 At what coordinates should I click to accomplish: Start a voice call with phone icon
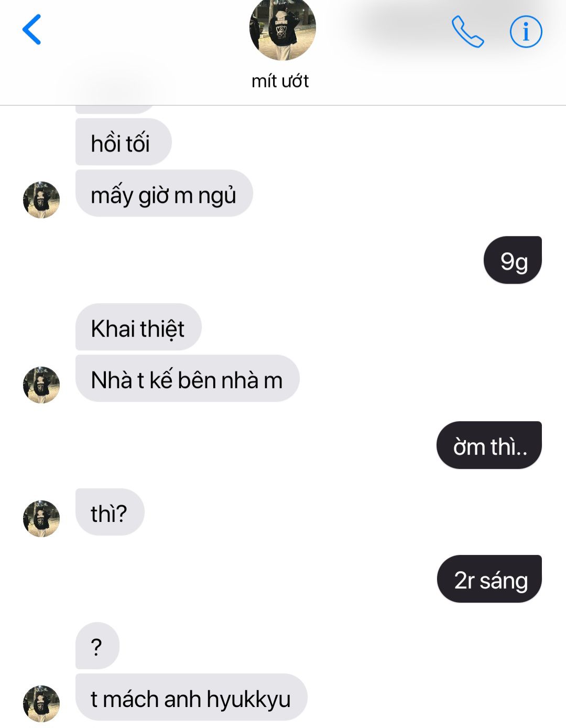click(467, 31)
